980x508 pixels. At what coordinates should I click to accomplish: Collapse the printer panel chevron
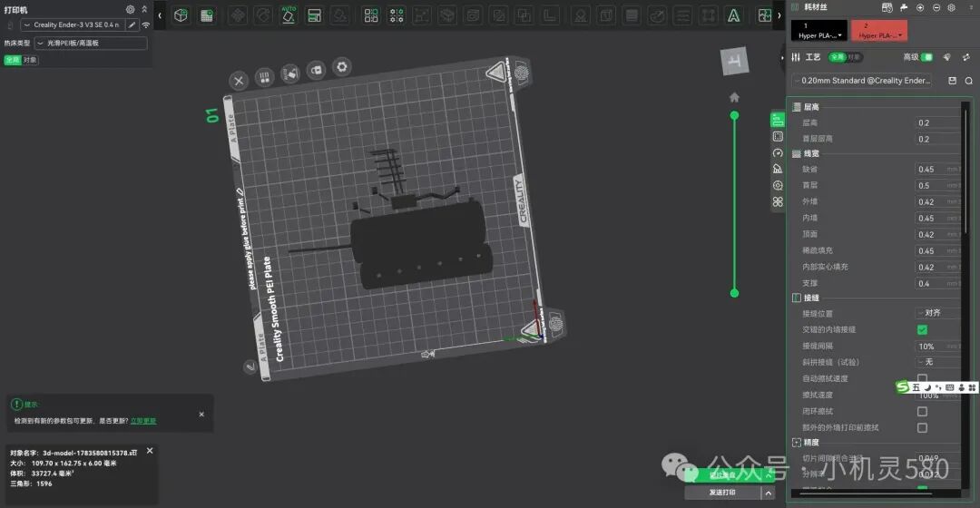coord(144,9)
